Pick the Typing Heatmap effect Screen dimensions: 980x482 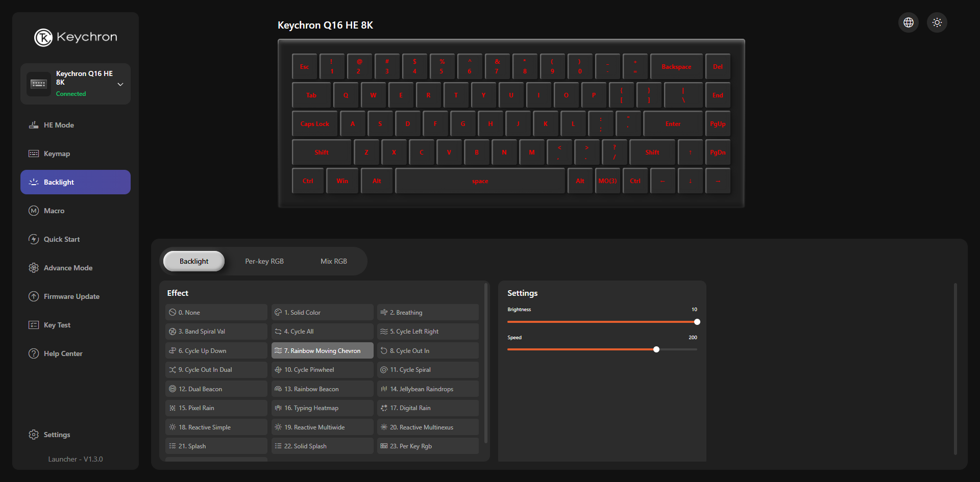(x=322, y=408)
